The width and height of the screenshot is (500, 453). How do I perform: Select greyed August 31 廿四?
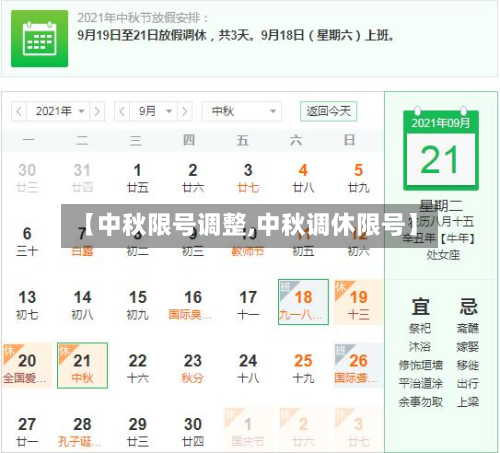click(82, 178)
